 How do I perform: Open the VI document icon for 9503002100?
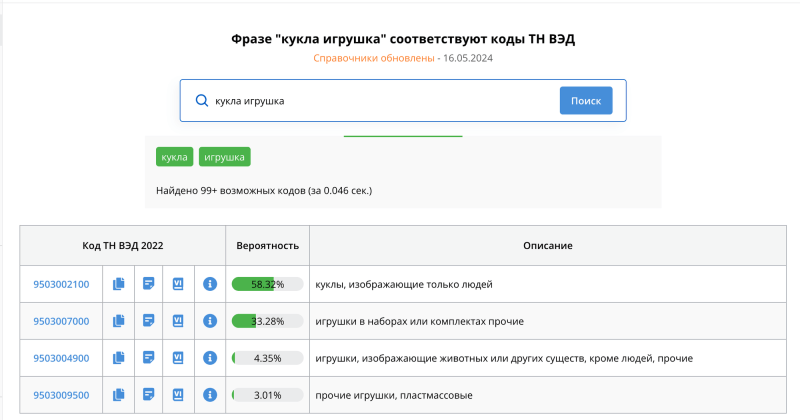point(178,284)
